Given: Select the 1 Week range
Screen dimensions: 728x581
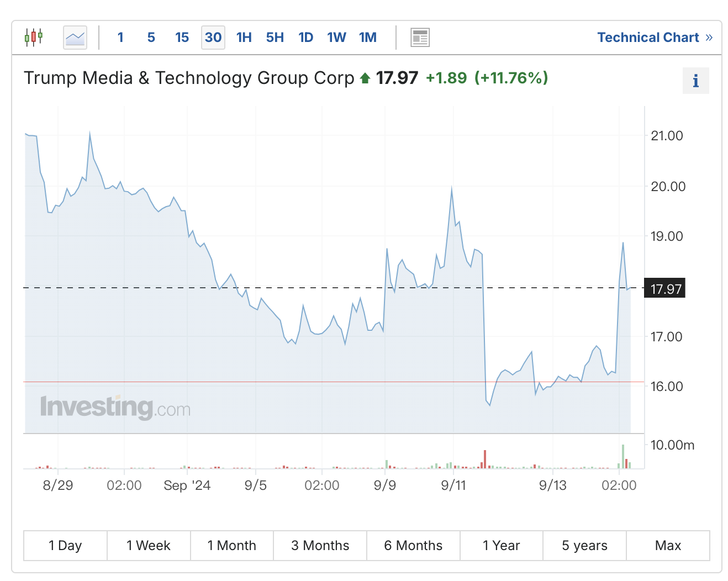Looking at the screenshot, I should [149, 546].
